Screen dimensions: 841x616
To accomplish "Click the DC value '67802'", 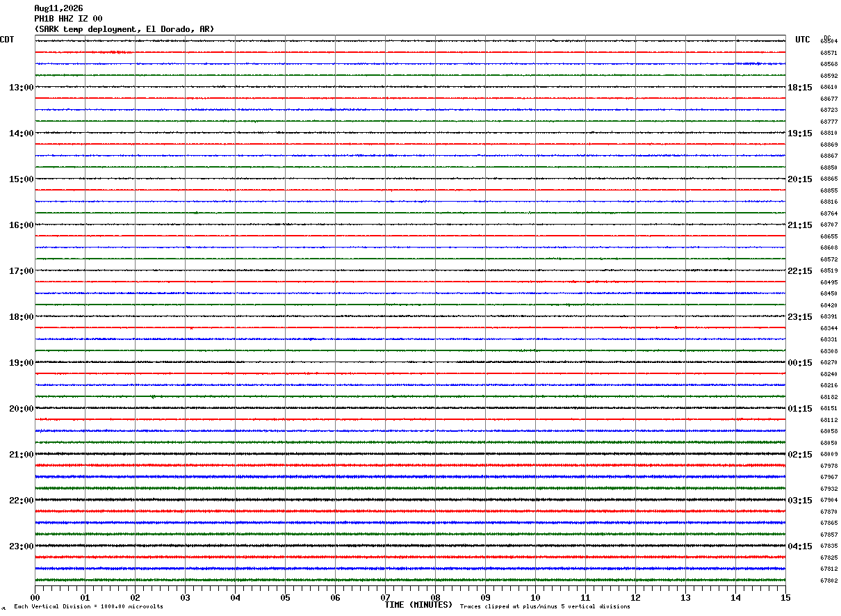I will coord(829,581).
